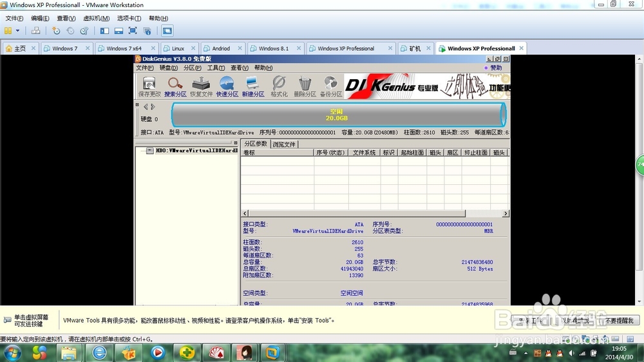This screenshot has height=362, width=644.
Task: Toggle the VMware thumbnail bar icon
Action: point(118,31)
